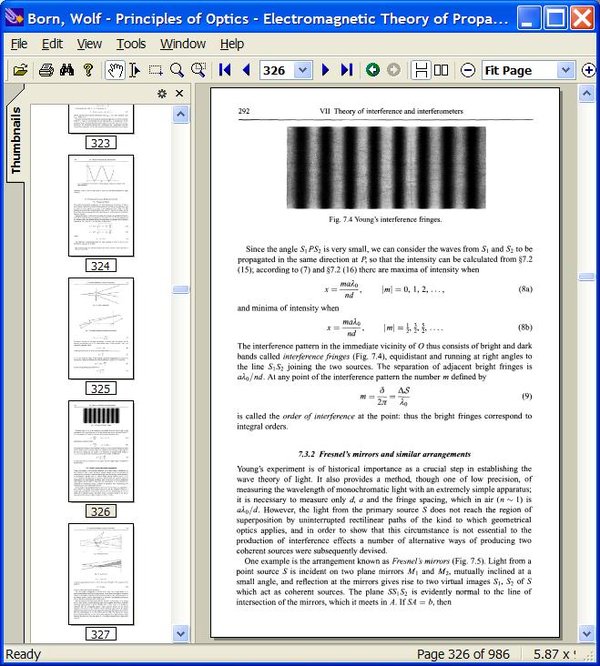600x666 pixels.
Task: Select the Thumbnails side tab
Action: [x=16, y=140]
